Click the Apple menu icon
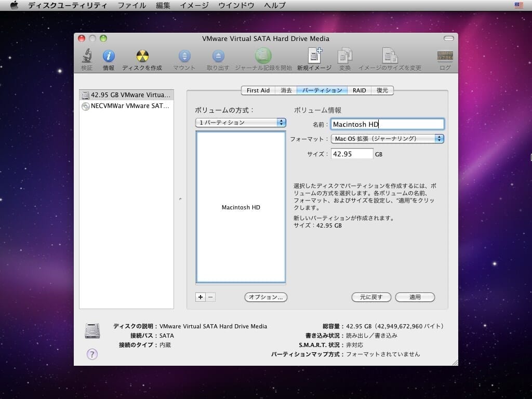532x399 pixels. pos(14,5)
